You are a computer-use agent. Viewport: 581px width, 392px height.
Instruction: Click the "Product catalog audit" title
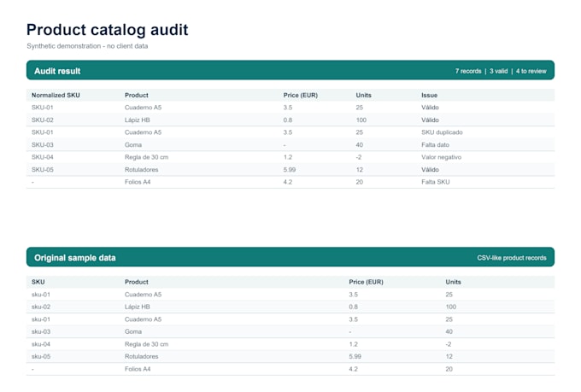(x=107, y=30)
